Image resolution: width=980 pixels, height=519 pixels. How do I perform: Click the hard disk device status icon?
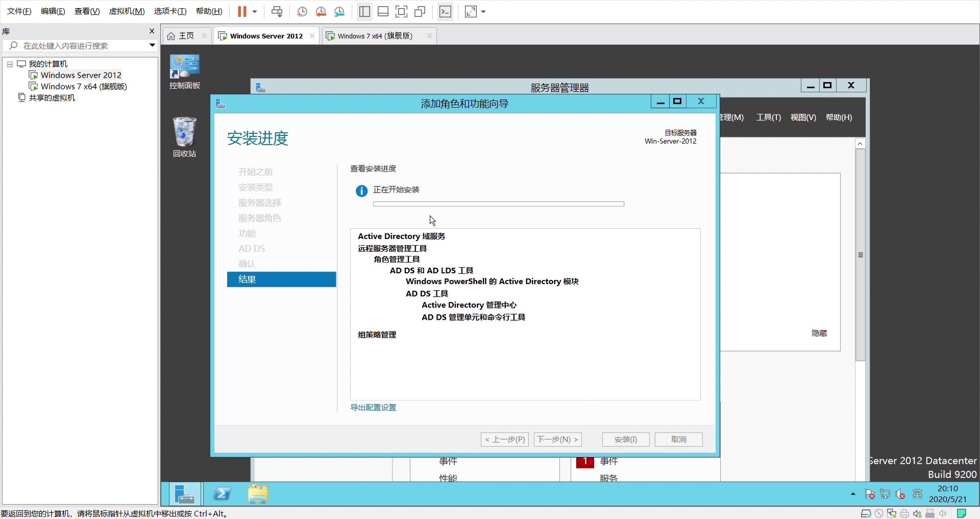point(866,513)
